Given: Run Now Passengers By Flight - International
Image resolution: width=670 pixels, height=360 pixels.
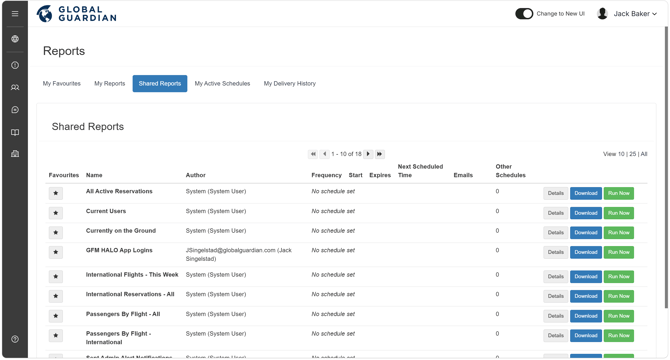Looking at the screenshot, I should point(619,336).
